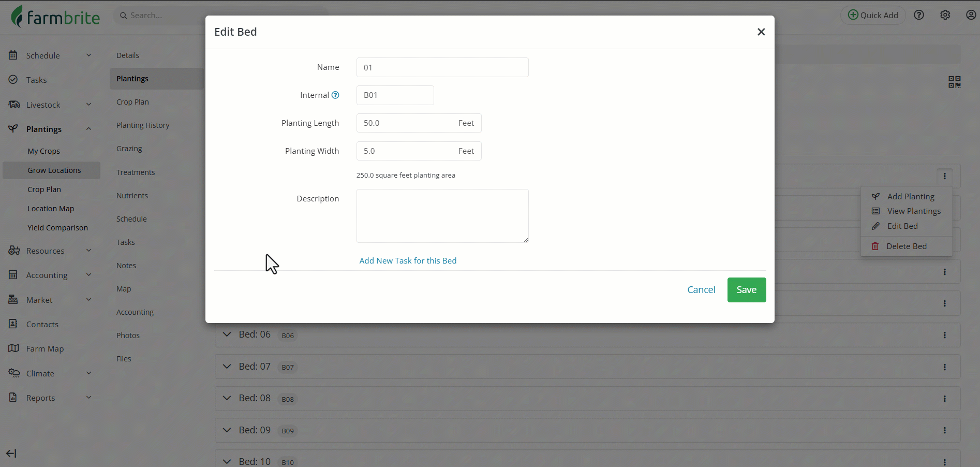Image resolution: width=980 pixels, height=467 pixels.
Task: Cancel the Edit Bed dialog
Action: 701,290
